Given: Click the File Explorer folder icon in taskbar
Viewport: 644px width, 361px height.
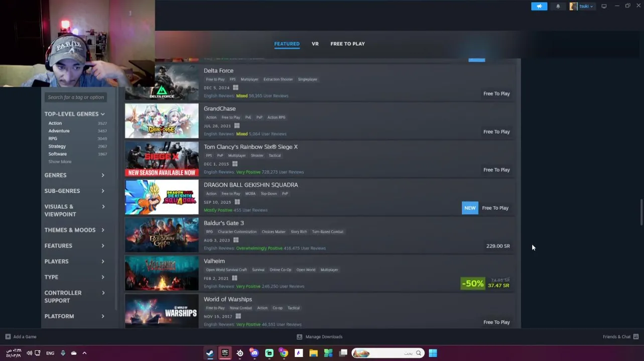Looking at the screenshot, I should click(x=313, y=353).
